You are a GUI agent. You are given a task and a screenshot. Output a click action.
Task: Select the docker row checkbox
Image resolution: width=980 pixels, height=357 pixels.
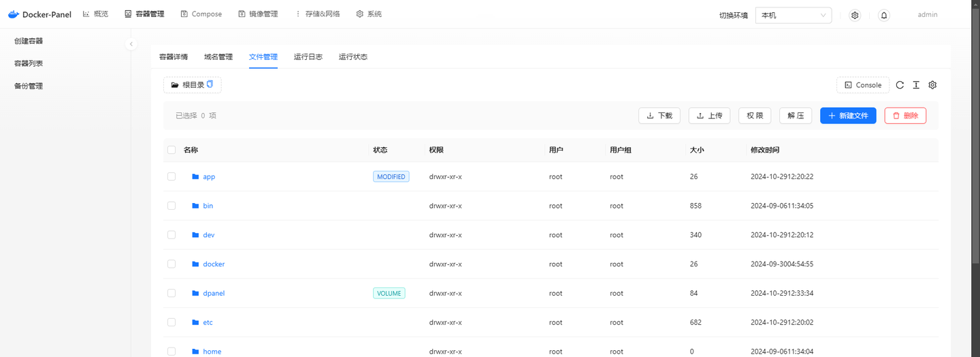click(x=171, y=264)
